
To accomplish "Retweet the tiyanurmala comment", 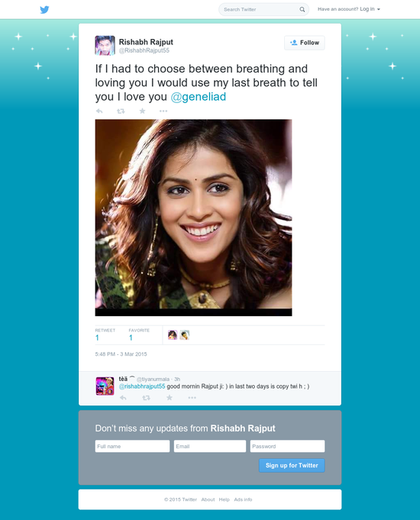I will [x=146, y=398].
